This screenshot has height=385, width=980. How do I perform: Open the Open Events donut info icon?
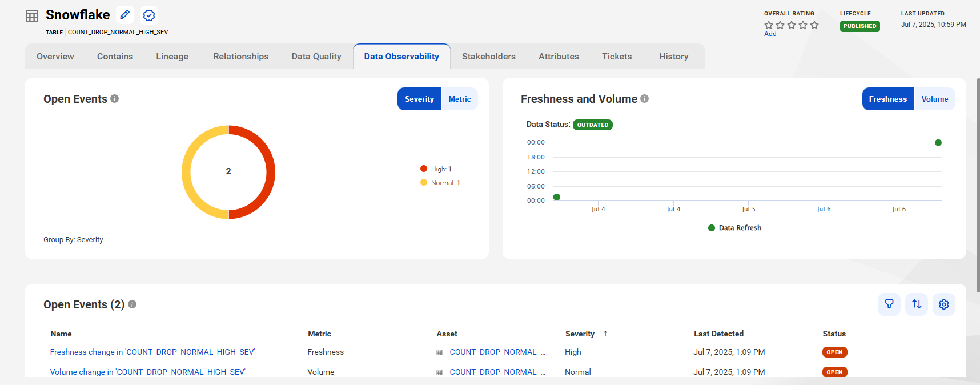coord(115,98)
